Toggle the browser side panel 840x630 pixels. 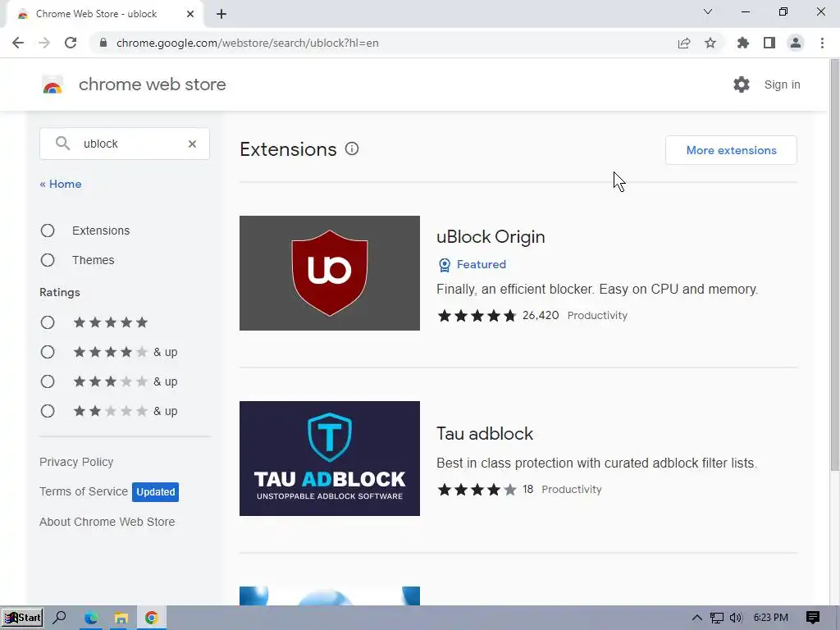[x=769, y=43]
